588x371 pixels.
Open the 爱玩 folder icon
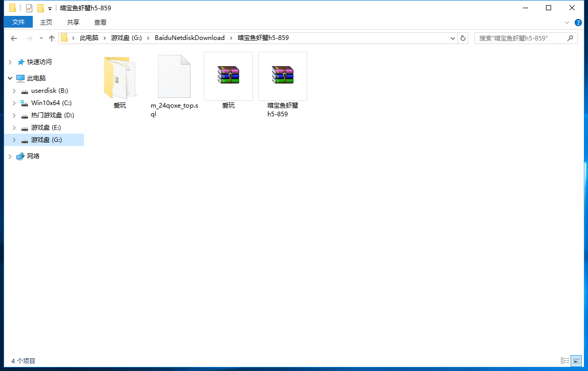point(119,77)
